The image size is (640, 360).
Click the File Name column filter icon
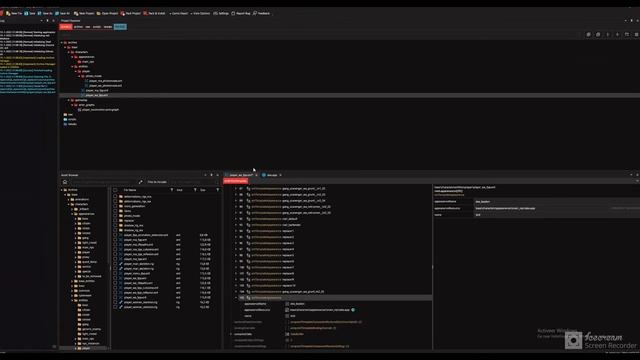coord(171,190)
